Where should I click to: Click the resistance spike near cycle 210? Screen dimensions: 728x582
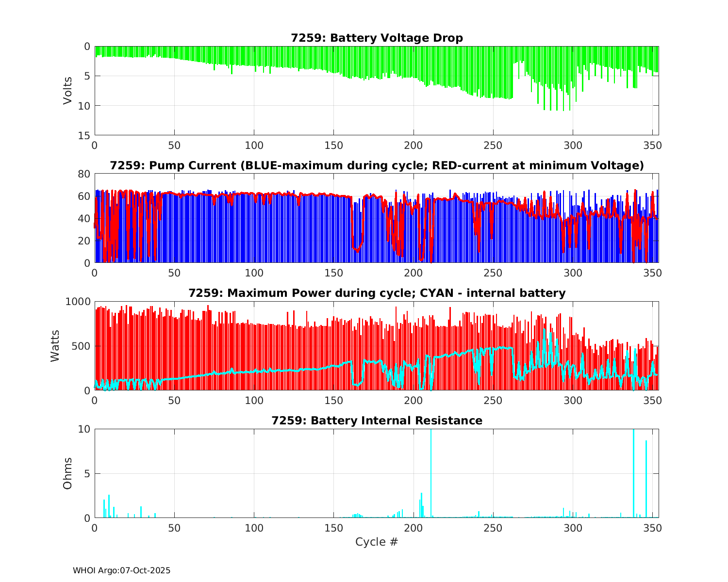(431, 473)
